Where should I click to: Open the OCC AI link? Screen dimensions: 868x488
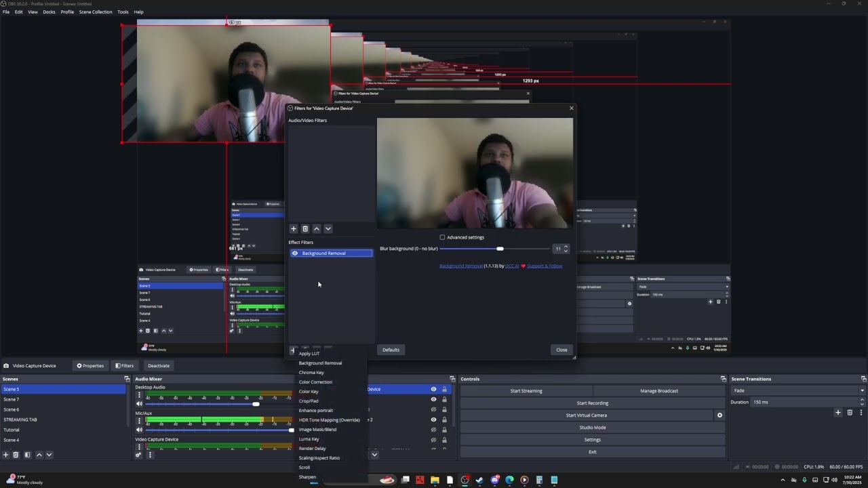512,266
